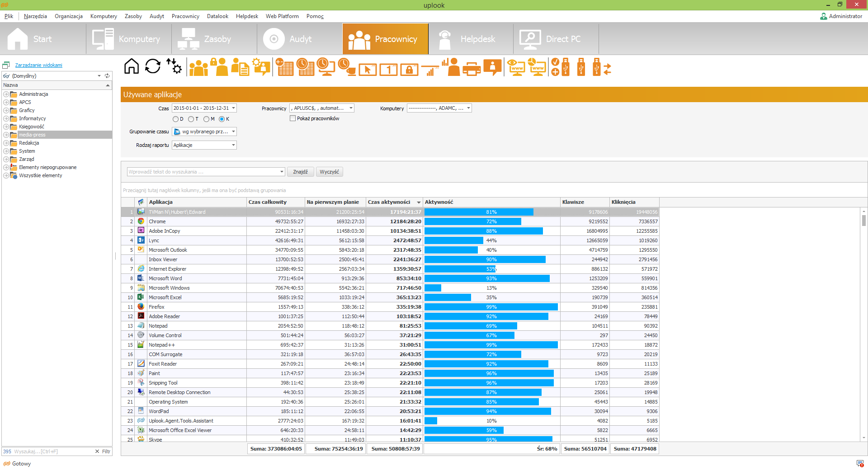
Task: Open the pie chart www monitor icon
Action: click(537, 67)
